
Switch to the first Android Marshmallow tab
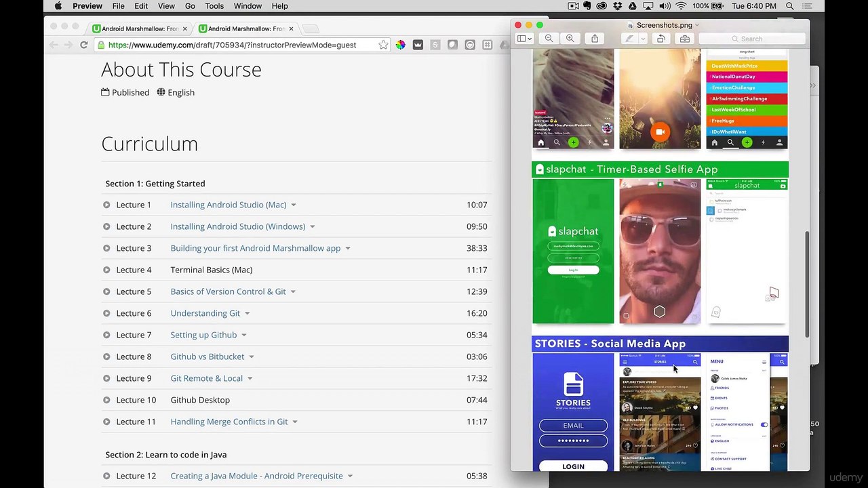140,28
